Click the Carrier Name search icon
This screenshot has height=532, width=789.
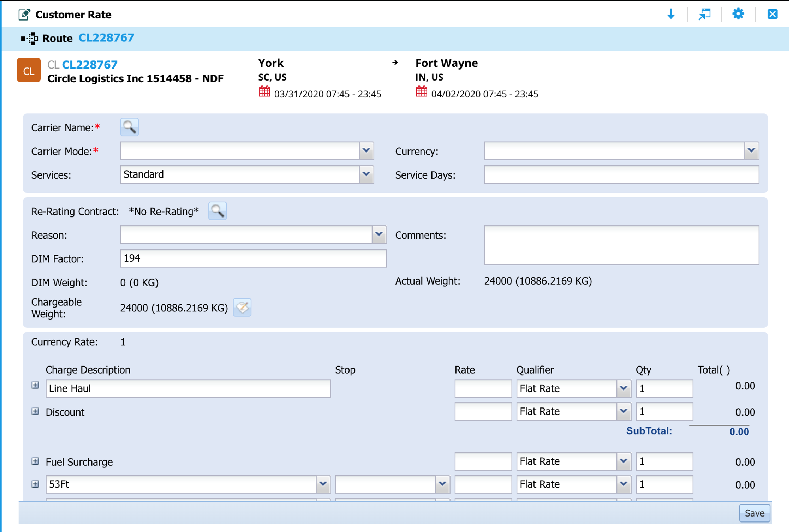[x=129, y=126]
